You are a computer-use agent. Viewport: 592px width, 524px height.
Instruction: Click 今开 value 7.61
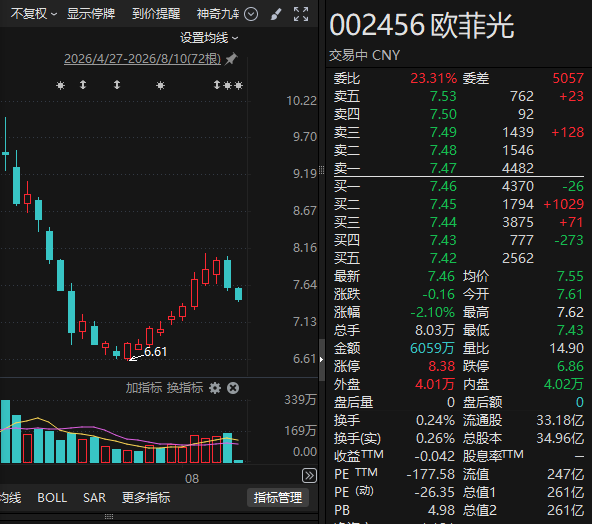pos(570,294)
